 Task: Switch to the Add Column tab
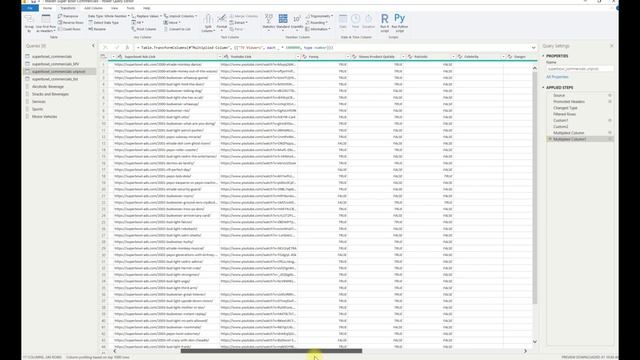[x=93, y=8]
